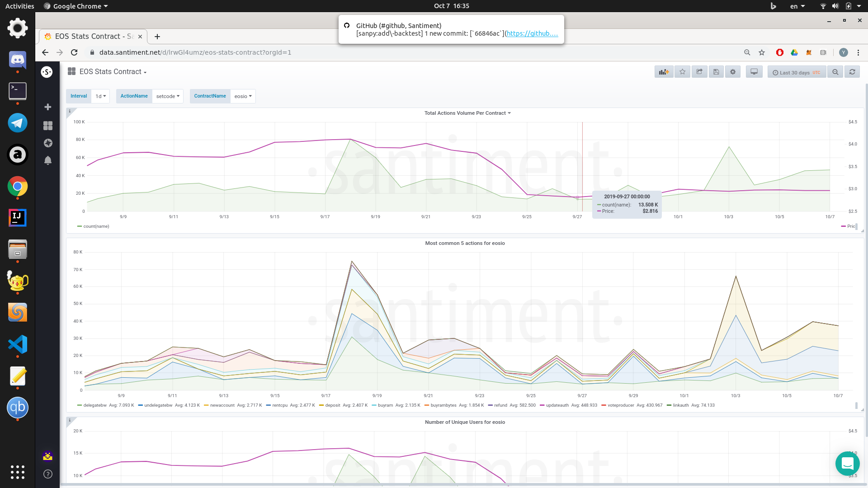Image resolution: width=868 pixels, height=488 pixels.
Task: Select the EOS Stats Contract browser tab
Action: pyautogui.click(x=94, y=37)
